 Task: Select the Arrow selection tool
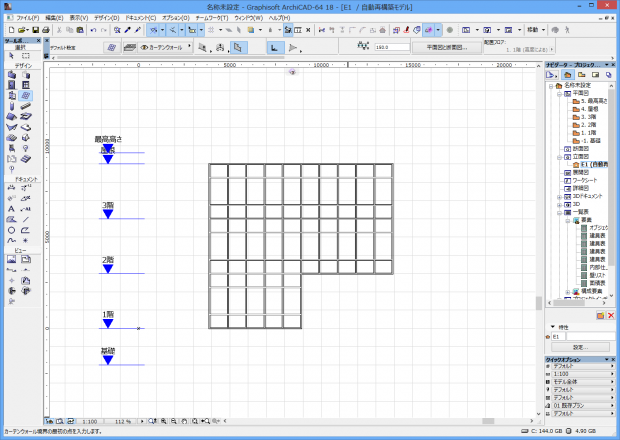coord(11,56)
